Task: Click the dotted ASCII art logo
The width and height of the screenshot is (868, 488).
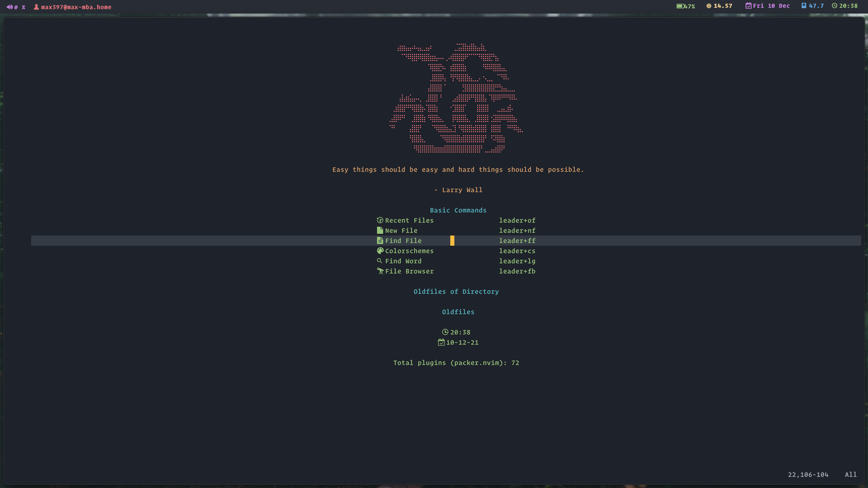Action: (x=456, y=98)
